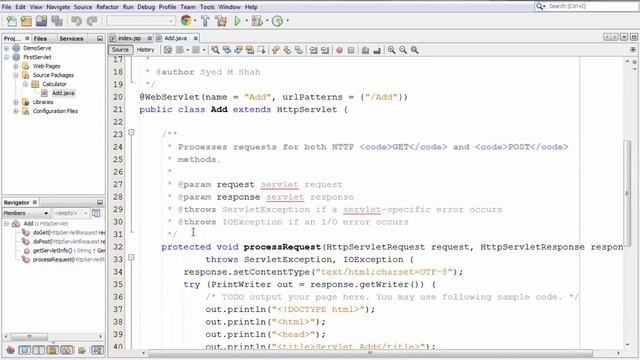
Task: Open Navigator empty filter dropdown
Action: coord(71,213)
